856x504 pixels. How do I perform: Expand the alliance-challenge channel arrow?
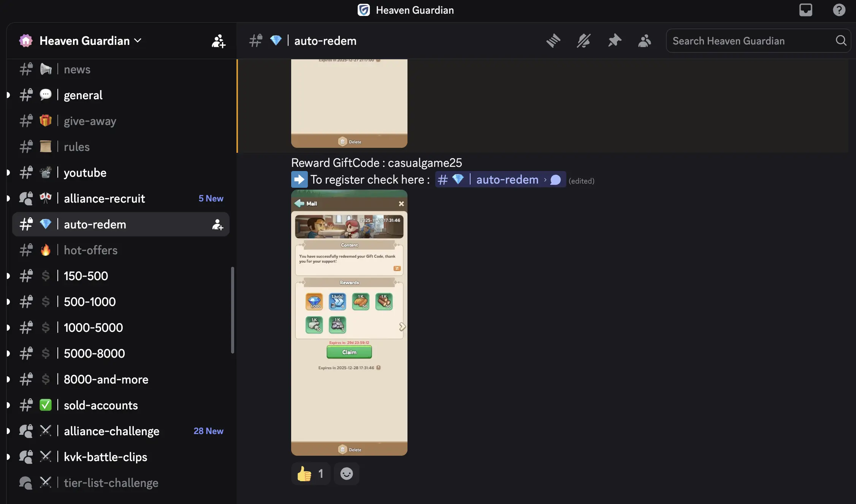point(8,431)
